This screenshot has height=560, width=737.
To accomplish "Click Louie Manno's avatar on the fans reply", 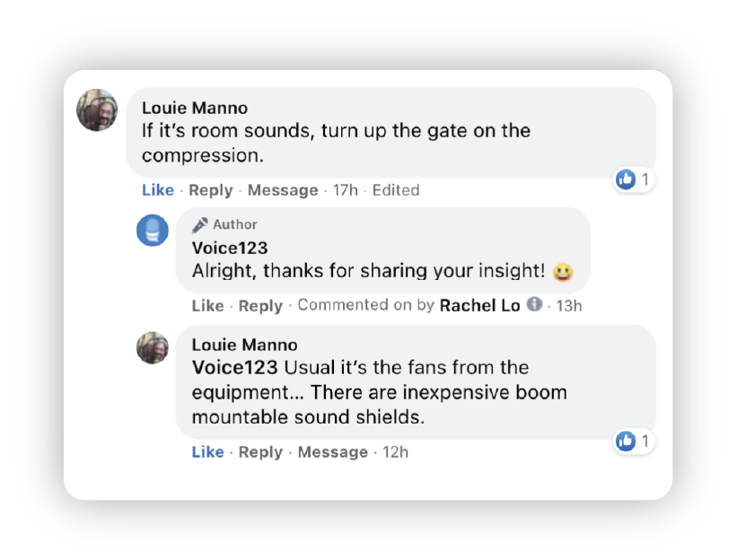I will (153, 347).
